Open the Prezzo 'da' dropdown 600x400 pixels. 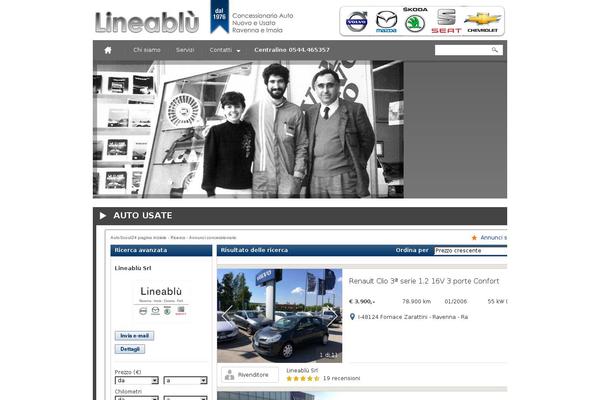[x=137, y=380]
